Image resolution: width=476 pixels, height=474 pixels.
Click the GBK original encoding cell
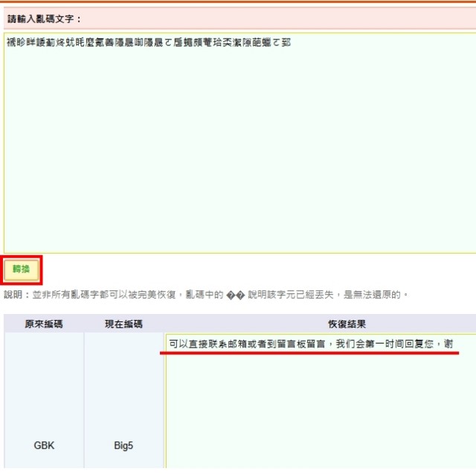coord(44,446)
